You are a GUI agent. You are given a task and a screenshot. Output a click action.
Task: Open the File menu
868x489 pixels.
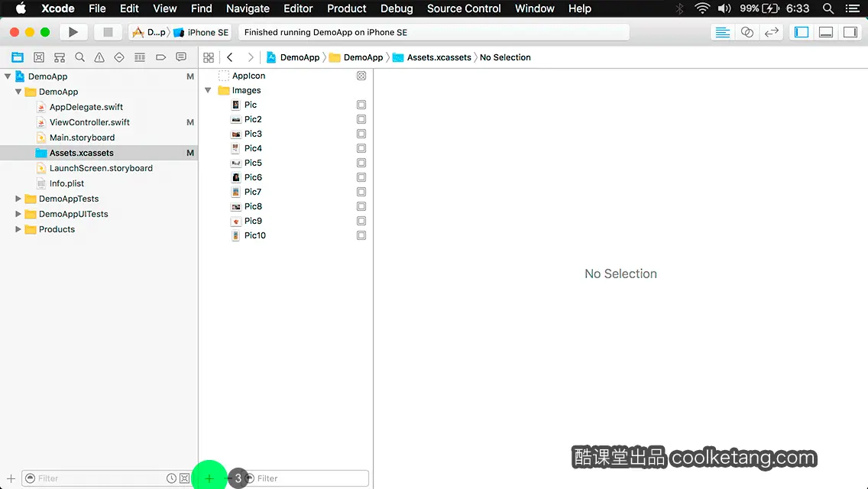click(97, 8)
